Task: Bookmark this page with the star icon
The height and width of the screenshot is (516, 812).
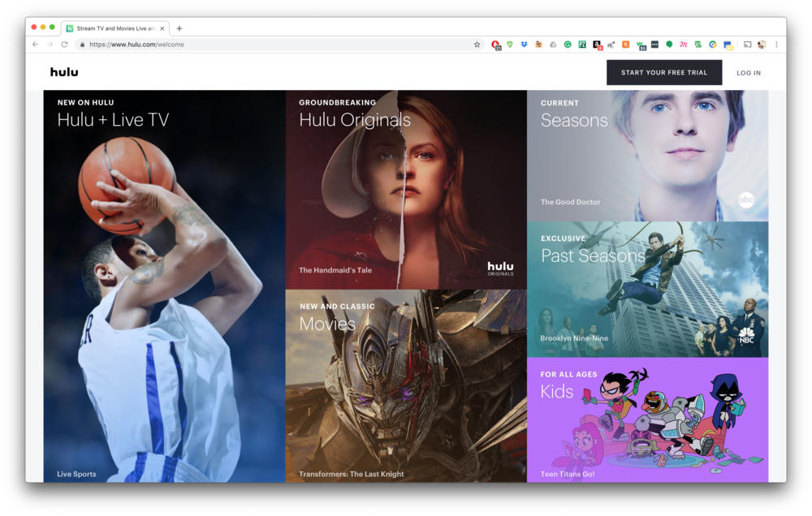Action: tap(477, 45)
